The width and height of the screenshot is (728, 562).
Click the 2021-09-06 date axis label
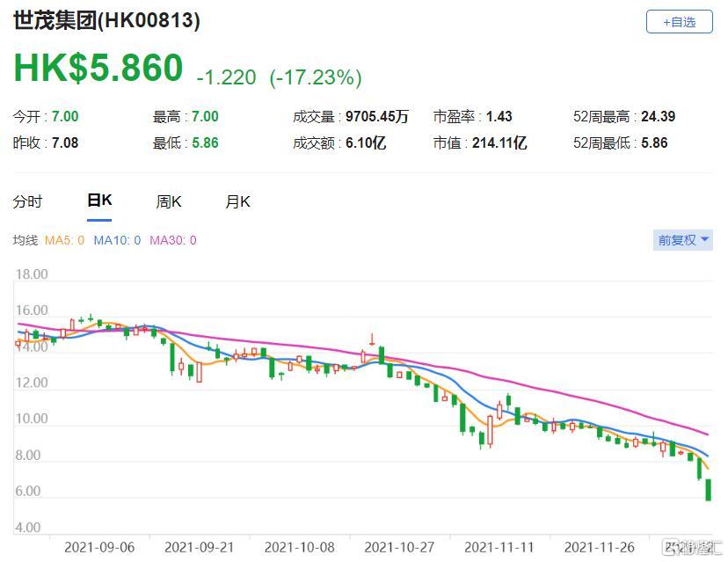pyautogui.click(x=99, y=547)
